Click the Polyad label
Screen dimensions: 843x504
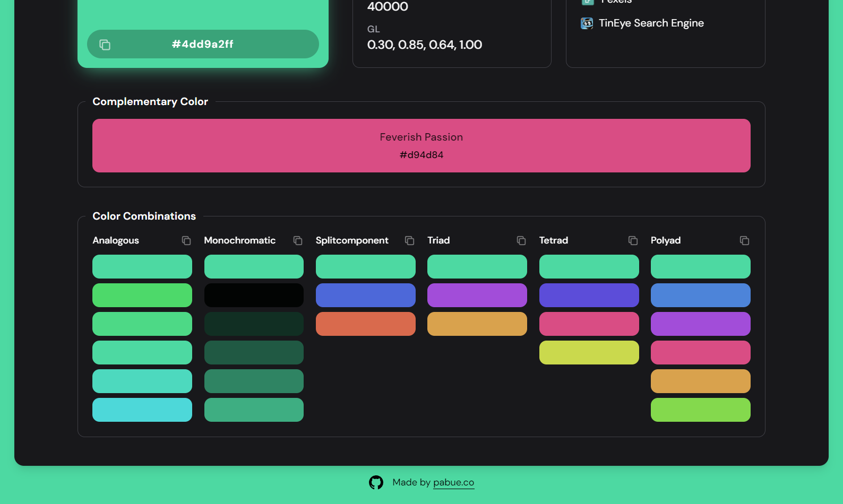666,240
